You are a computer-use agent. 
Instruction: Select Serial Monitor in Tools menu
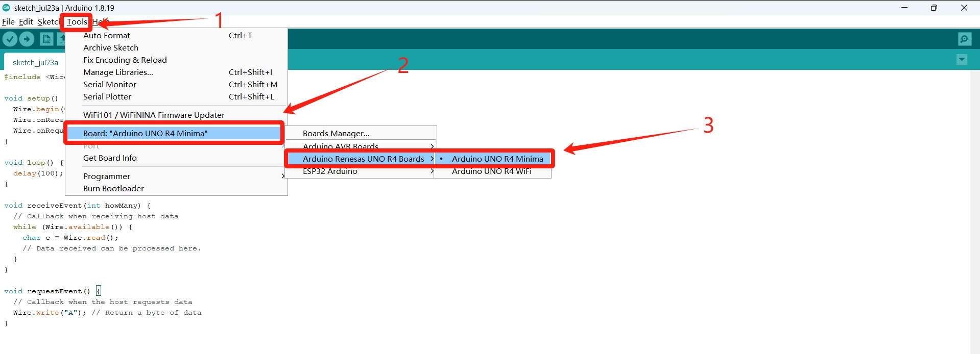(176, 84)
